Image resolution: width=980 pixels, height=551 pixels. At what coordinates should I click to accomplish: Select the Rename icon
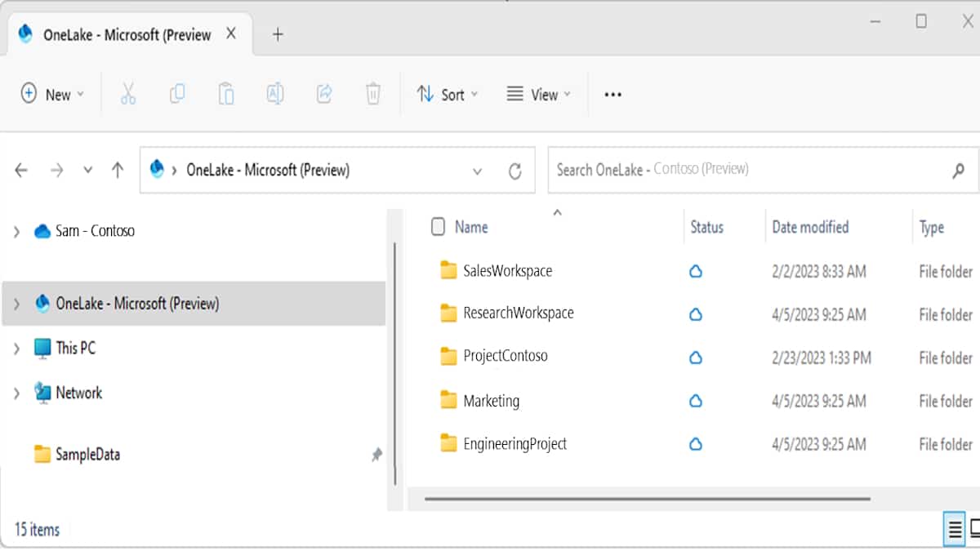(275, 94)
